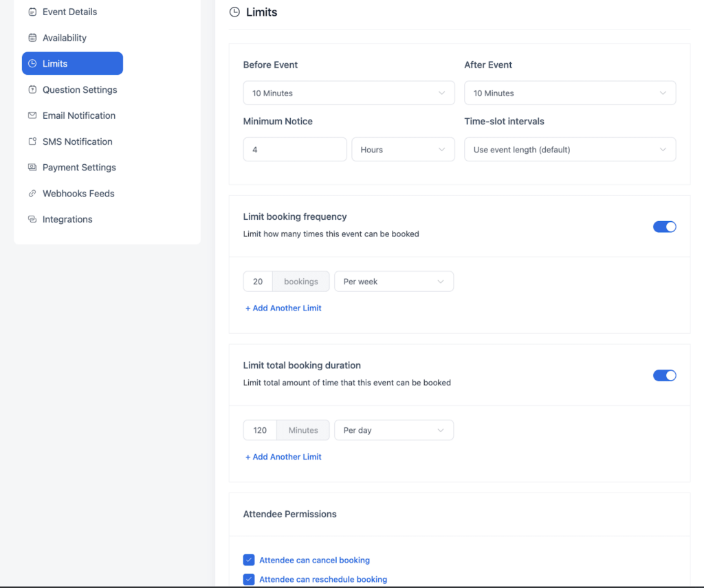This screenshot has height=588, width=704.
Task: Click the Minimum Notice number field
Action: coord(294,149)
